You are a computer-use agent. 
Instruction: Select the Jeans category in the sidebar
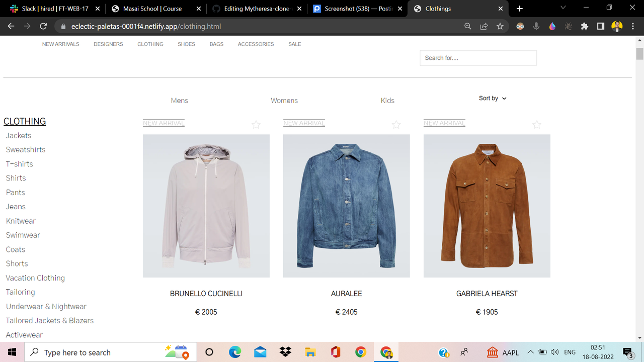tap(15, 207)
